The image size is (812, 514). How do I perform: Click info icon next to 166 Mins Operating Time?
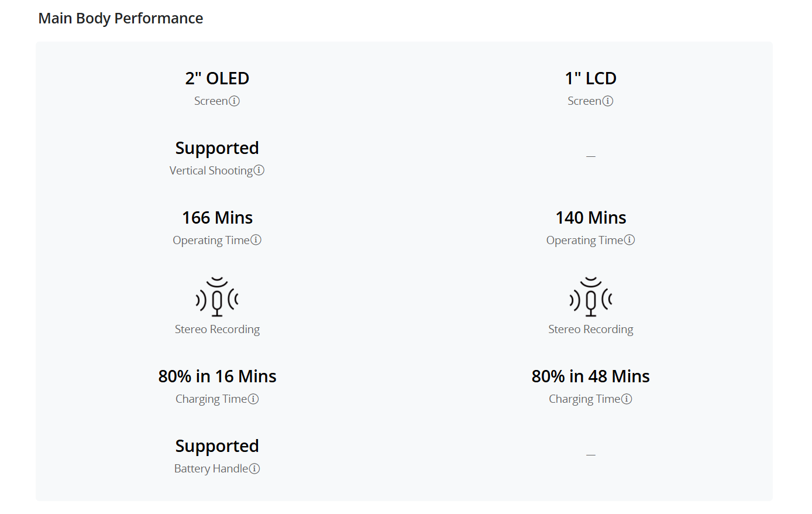(256, 239)
